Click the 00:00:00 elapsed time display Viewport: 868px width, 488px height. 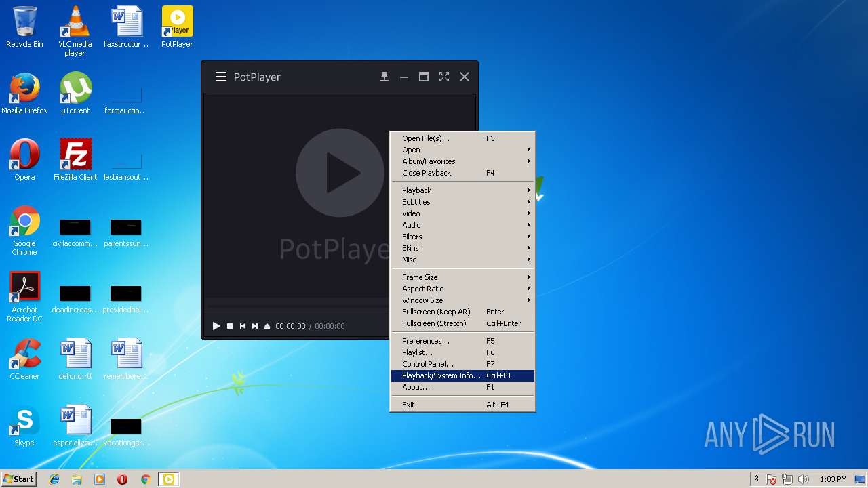290,326
